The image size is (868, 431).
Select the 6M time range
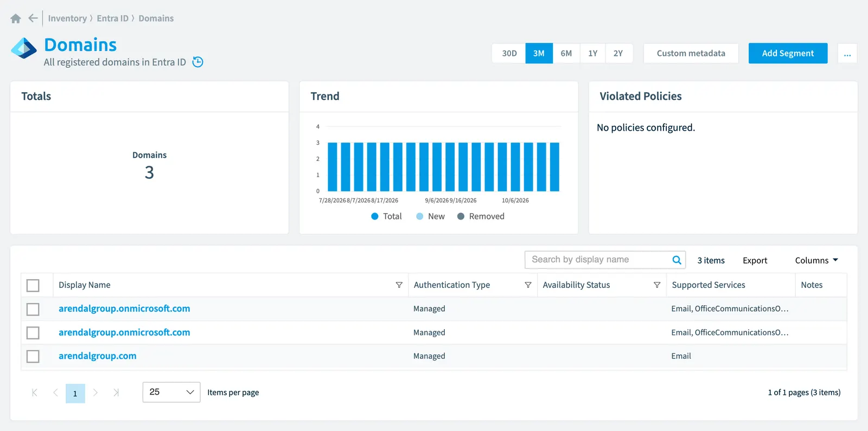pos(566,53)
